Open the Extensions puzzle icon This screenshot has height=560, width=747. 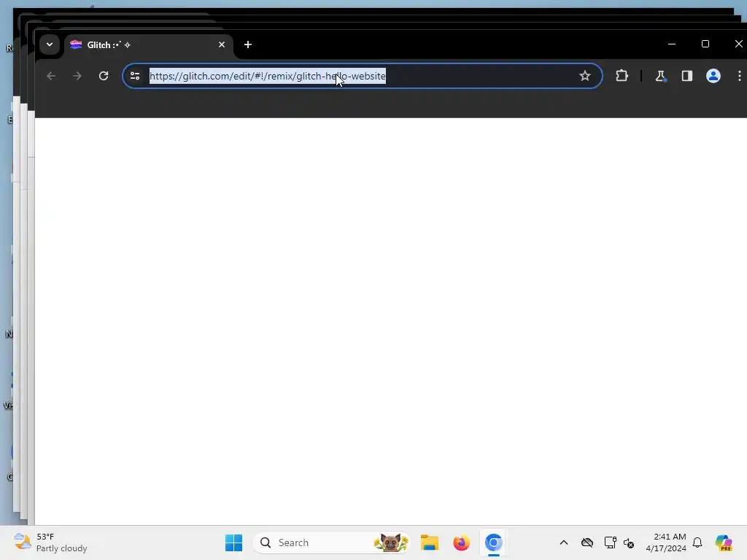coord(622,76)
